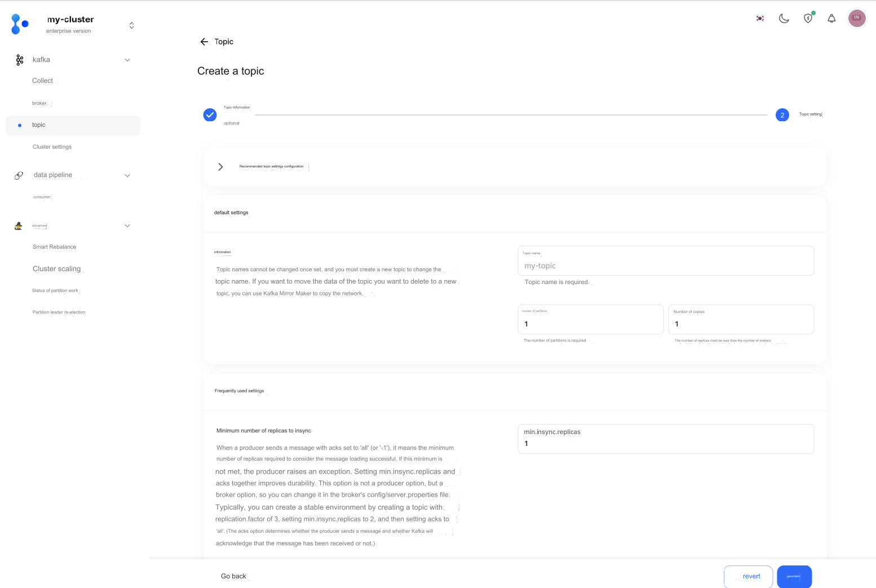
Task: Expand Recommended topic settings configuration
Action: (x=220, y=167)
